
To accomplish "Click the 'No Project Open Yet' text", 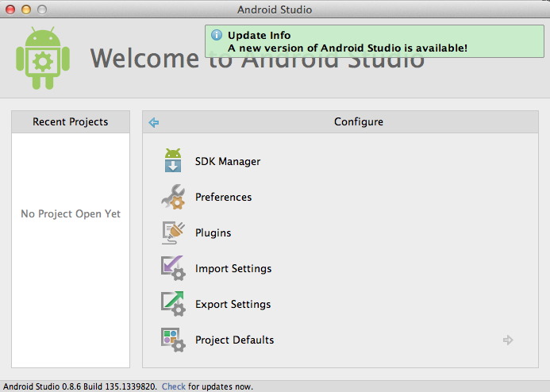I will (x=71, y=214).
